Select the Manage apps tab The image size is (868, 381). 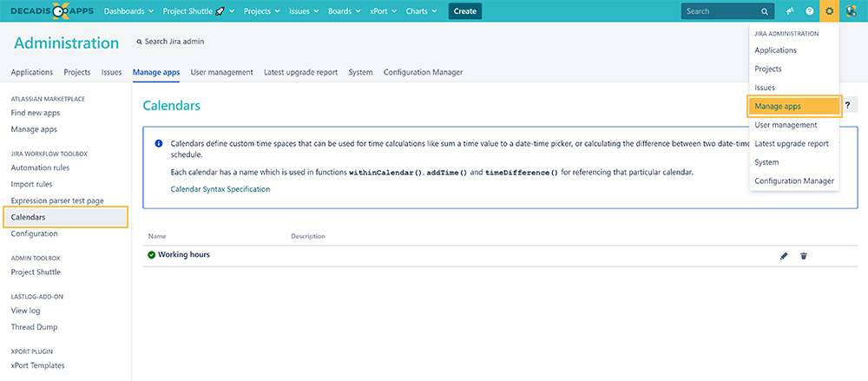click(x=156, y=72)
